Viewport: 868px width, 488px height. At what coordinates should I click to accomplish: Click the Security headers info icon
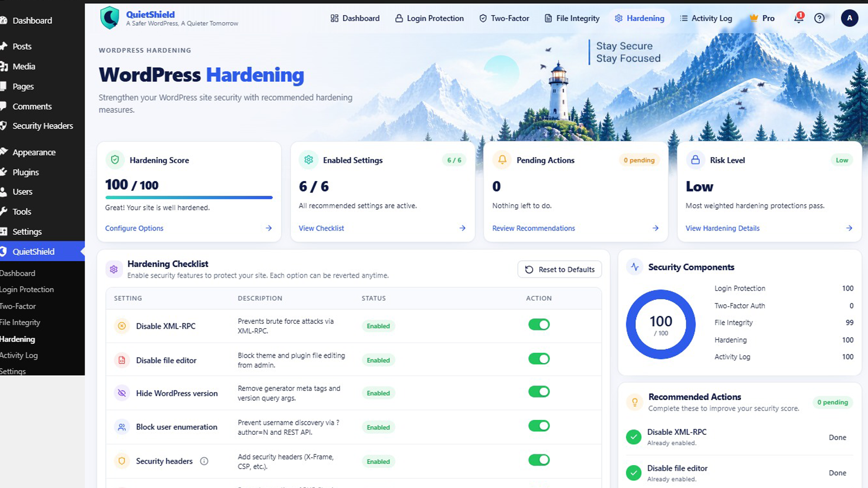click(x=204, y=461)
